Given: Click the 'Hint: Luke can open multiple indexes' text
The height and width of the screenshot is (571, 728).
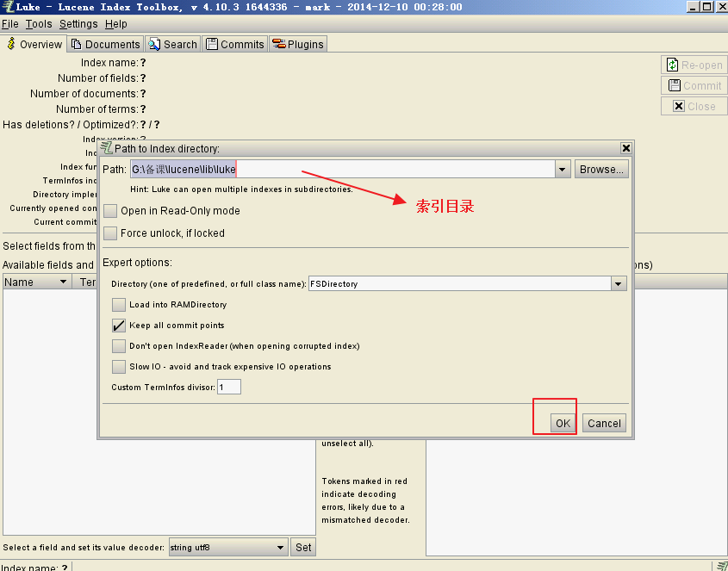Looking at the screenshot, I should tap(241, 189).
